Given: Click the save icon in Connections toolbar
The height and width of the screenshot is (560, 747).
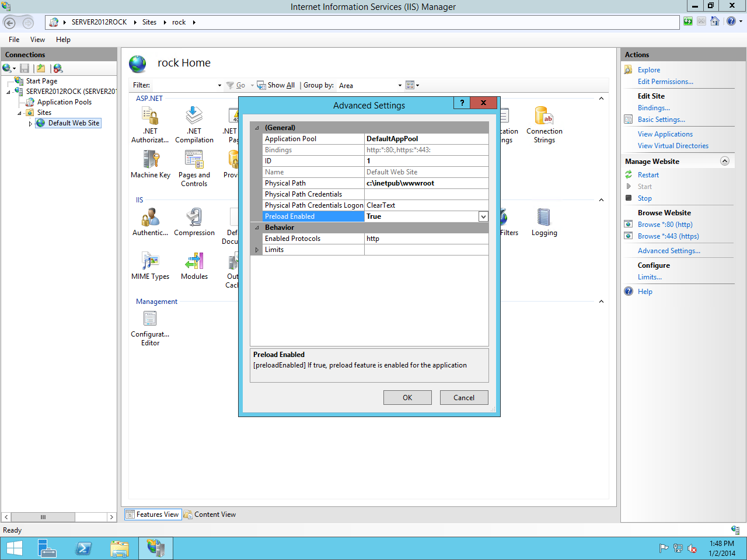Looking at the screenshot, I should click(25, 68).
